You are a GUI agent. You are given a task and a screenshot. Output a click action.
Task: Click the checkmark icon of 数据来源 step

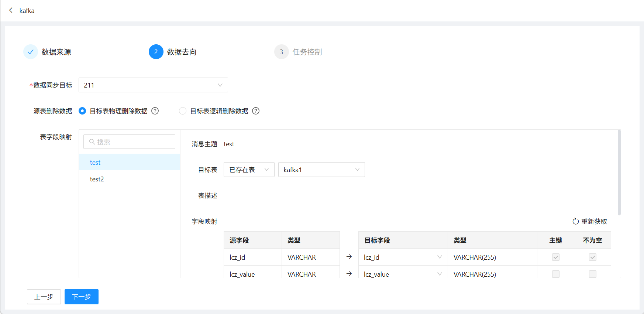coord(30,52)
